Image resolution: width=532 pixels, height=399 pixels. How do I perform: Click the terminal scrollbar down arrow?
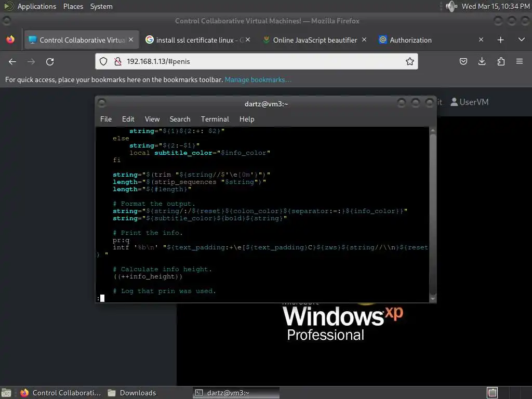tap(433, 299)
